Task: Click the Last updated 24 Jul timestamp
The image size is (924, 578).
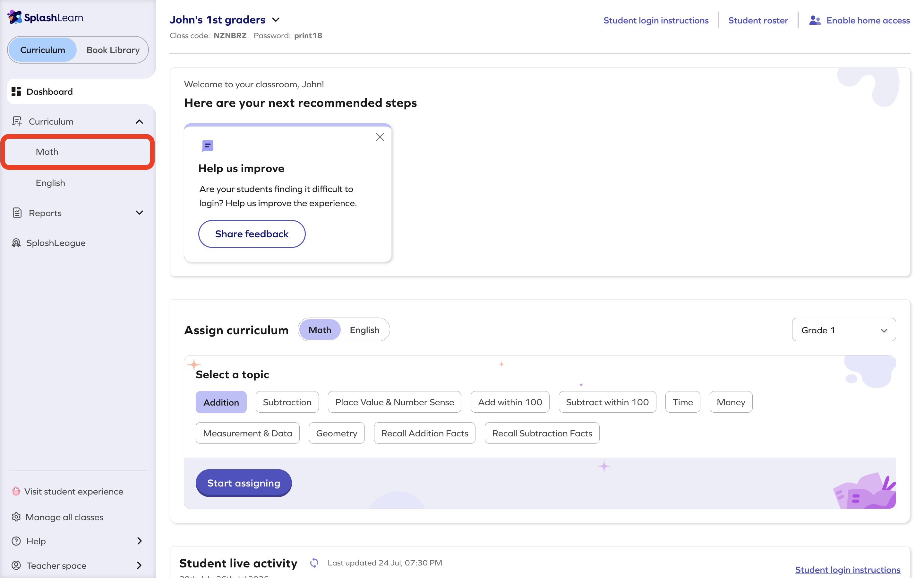Action: tap(385, 563)
